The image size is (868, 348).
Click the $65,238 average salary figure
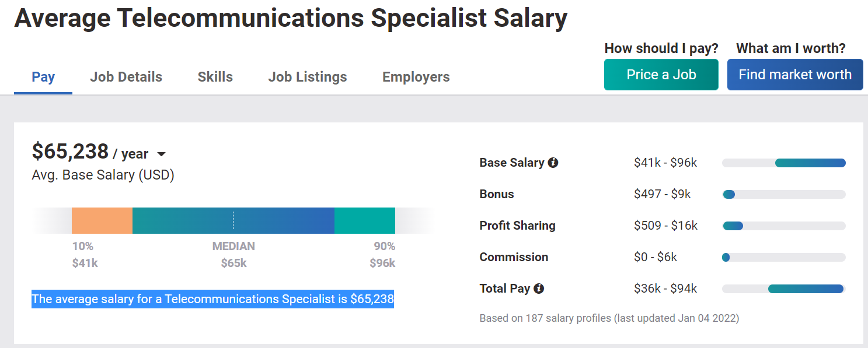point(70,152)
